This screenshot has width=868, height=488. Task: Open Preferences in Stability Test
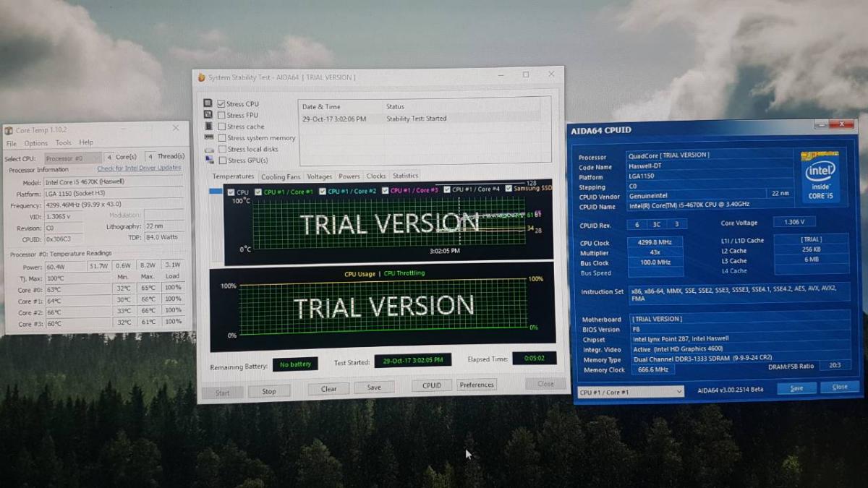[x=477, y=385]
